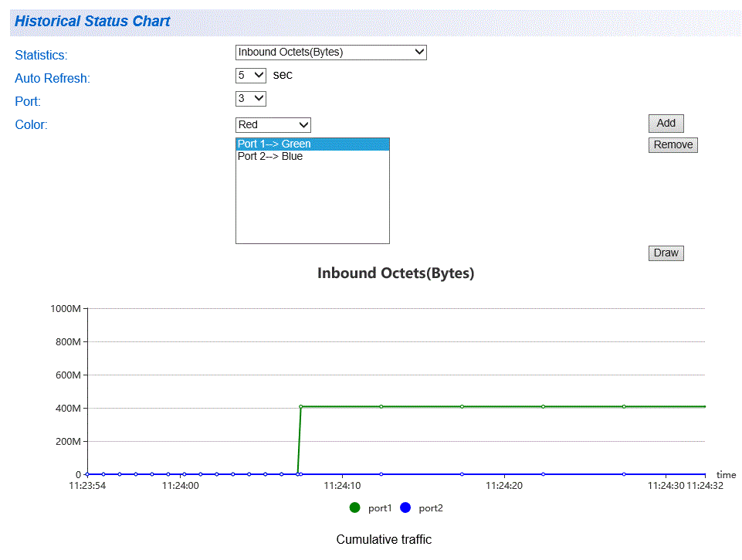Click the port1 legend label

coord(380,508)
